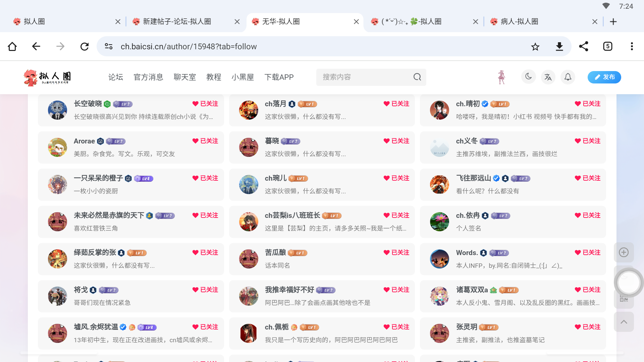
Task: Toggle 已关注 for 飞往那远山
Action: pos(588,178)
